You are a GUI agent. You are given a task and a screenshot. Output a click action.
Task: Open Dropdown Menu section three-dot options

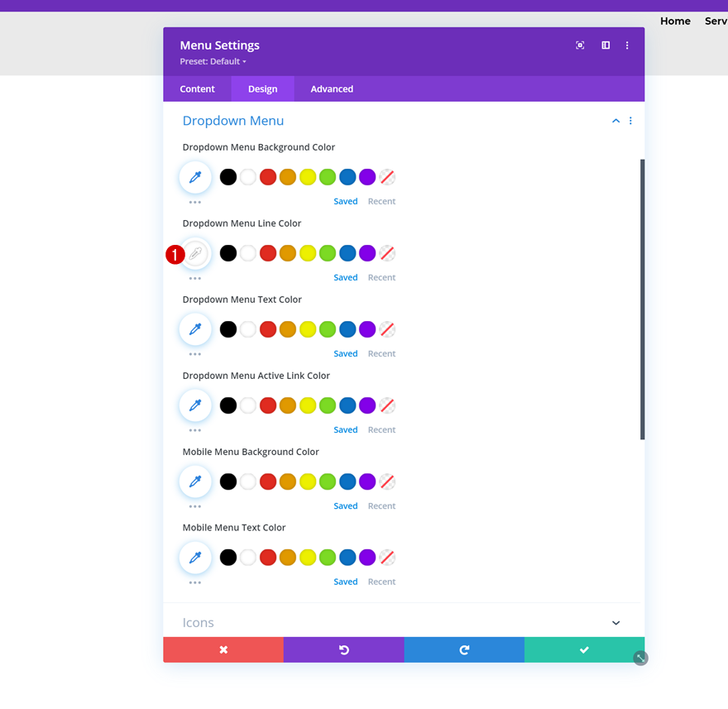point(630,121)
